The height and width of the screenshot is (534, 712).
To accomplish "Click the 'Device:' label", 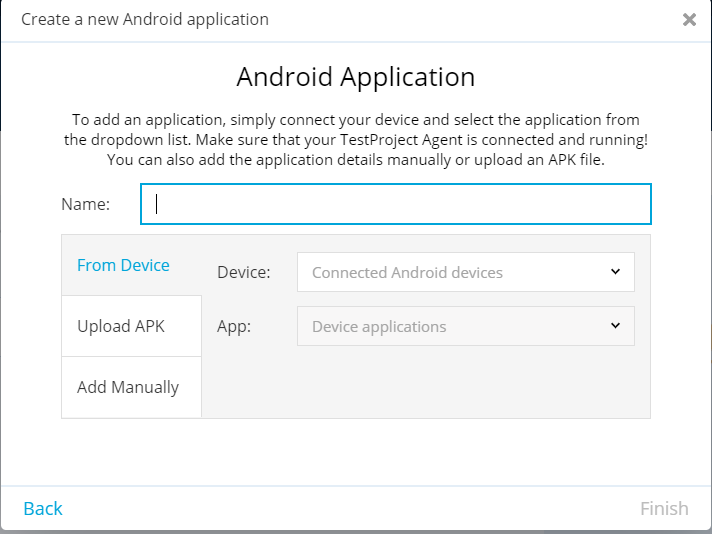I will coord(244,272).
